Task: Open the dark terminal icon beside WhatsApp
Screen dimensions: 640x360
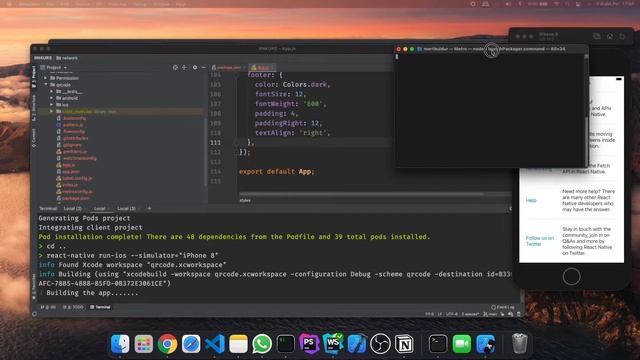Action: pyautogui.click(x=286, y=344)
